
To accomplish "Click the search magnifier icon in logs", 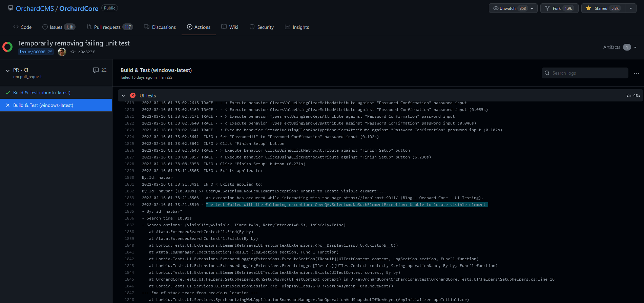I will tap(547, 73).
